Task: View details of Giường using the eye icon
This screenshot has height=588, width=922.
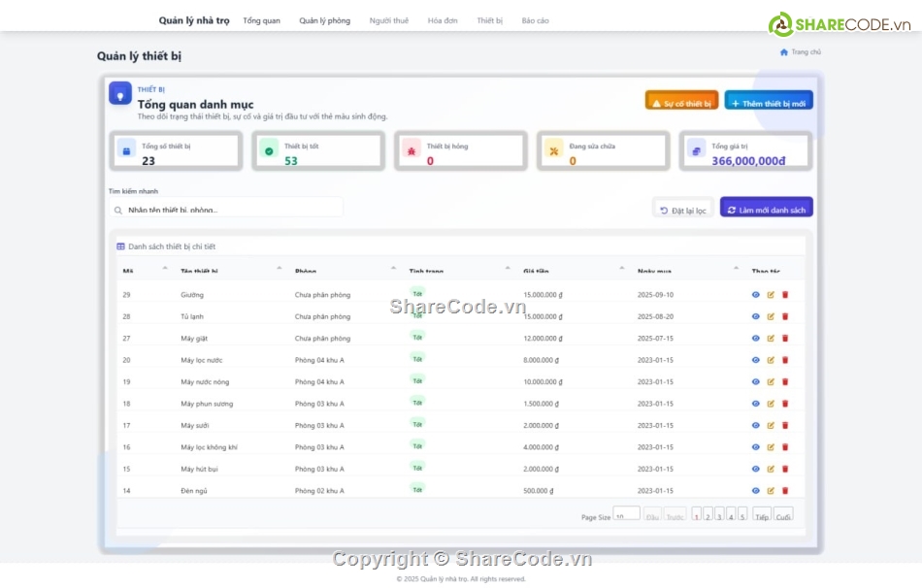Action: tap(756, 294)
